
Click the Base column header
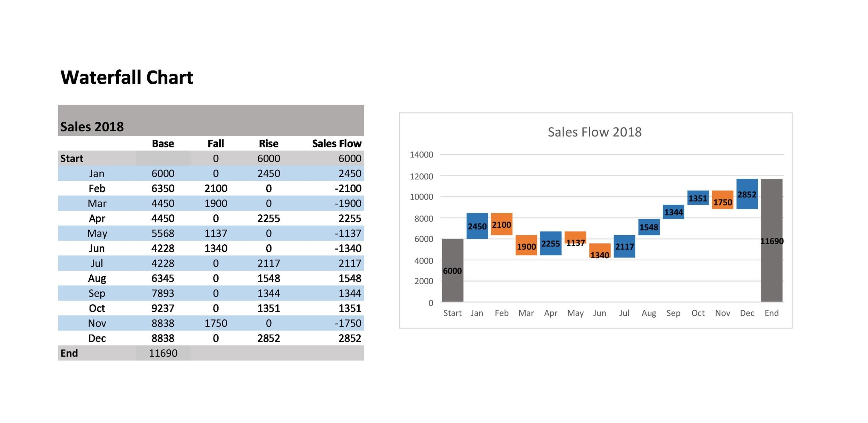coord(163,144)
